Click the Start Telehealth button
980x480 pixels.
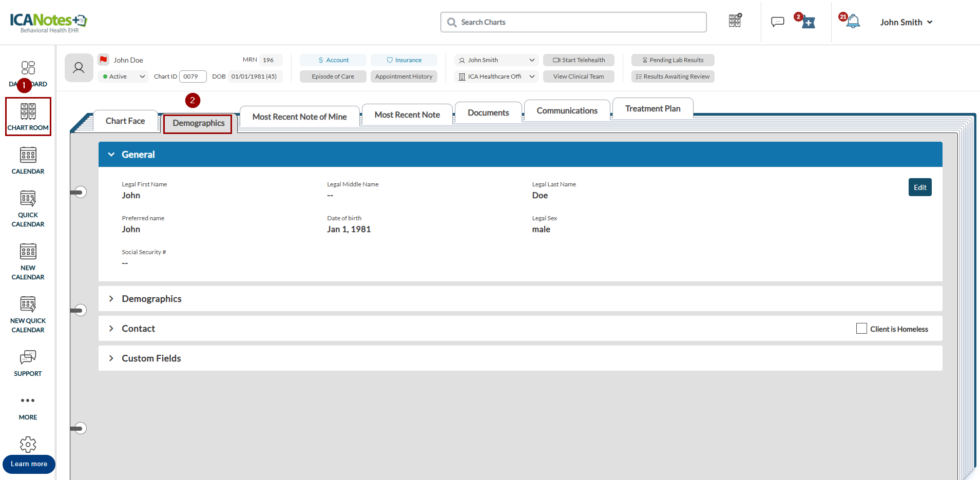click(x=579, y=60)
